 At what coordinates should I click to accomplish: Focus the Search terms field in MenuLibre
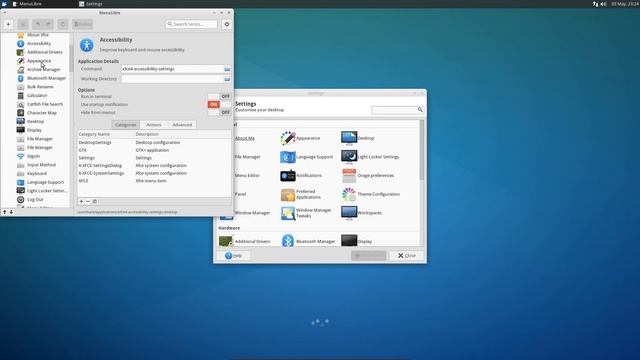191,24
